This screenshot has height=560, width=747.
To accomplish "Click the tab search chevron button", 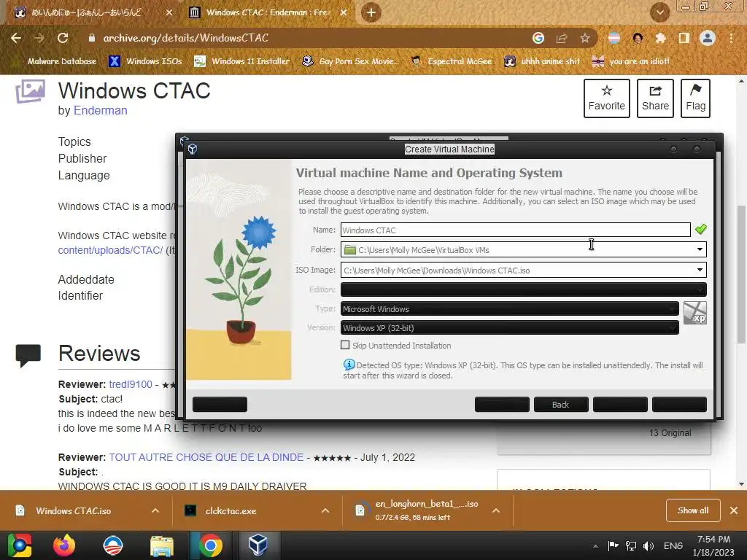I will pyautogui.click(x=660, y=12).
